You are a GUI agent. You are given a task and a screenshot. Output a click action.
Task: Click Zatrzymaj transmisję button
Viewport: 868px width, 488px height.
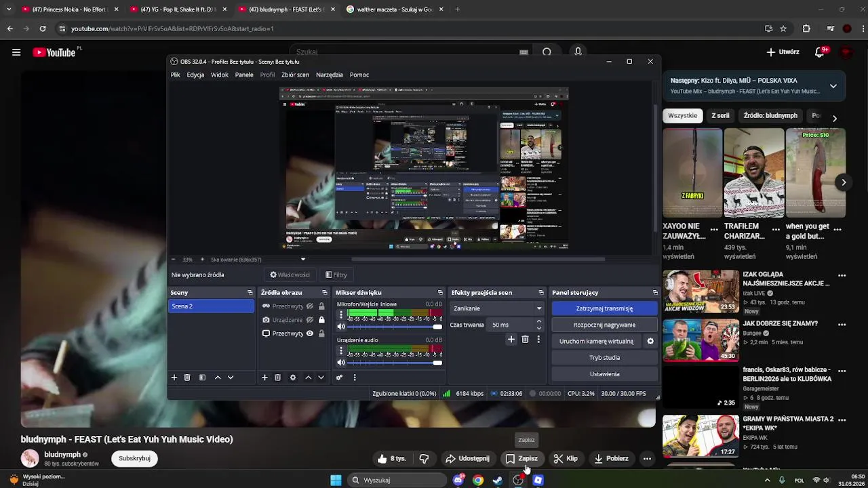click(604, 308)
